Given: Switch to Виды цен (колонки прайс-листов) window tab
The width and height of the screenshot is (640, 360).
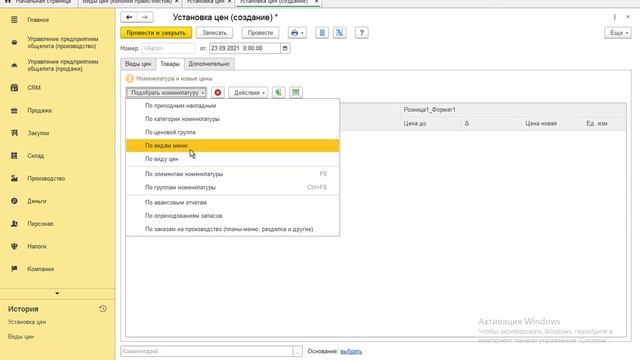Looking at the screenshot, I should pos(130,2).
